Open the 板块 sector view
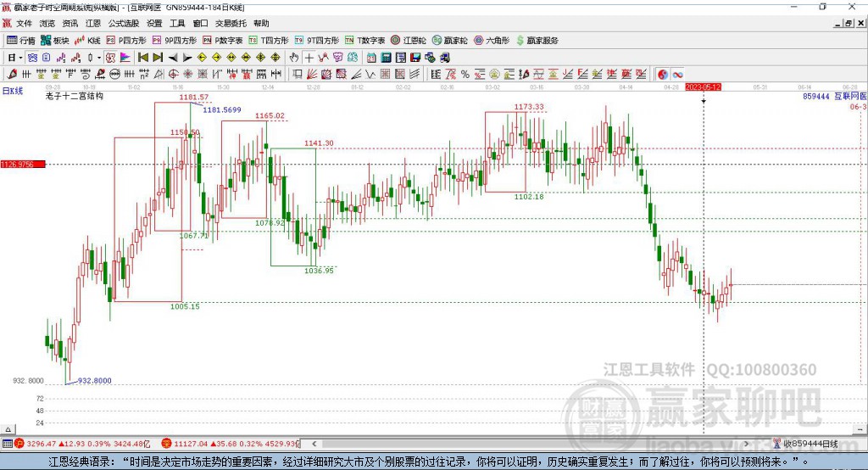Image resolution: width=868 pixels, height=470 pixels. (x=55, y=41)
